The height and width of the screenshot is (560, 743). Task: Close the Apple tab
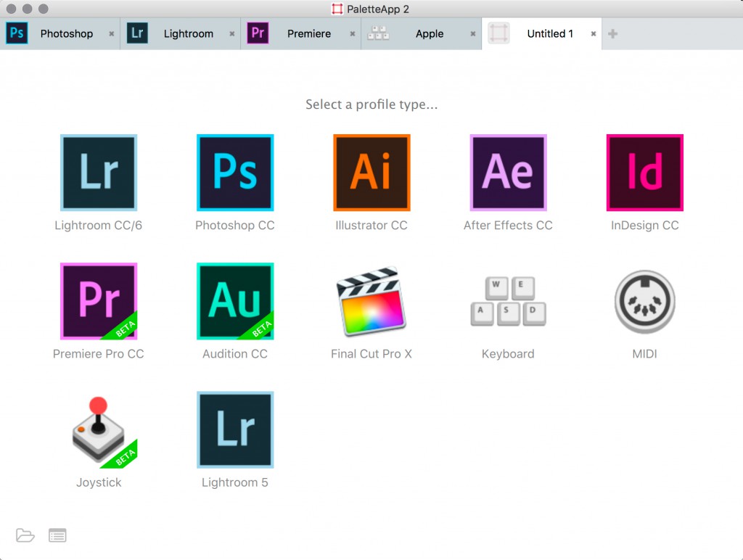coord(472,33)
